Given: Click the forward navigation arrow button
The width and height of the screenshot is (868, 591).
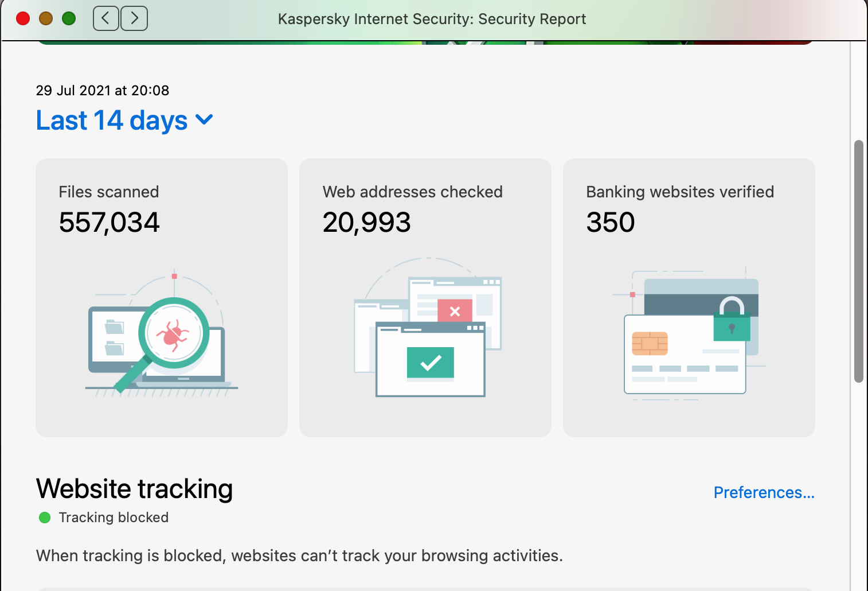Looking at the screenshot, I should (x=134, y=18).
